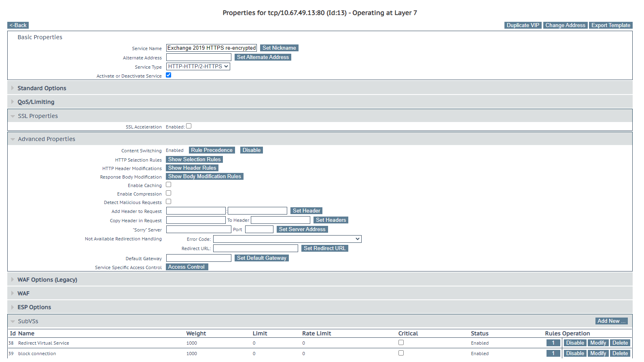Click Set Alternate Address
644x362 pixels.
tap(263, 57)
